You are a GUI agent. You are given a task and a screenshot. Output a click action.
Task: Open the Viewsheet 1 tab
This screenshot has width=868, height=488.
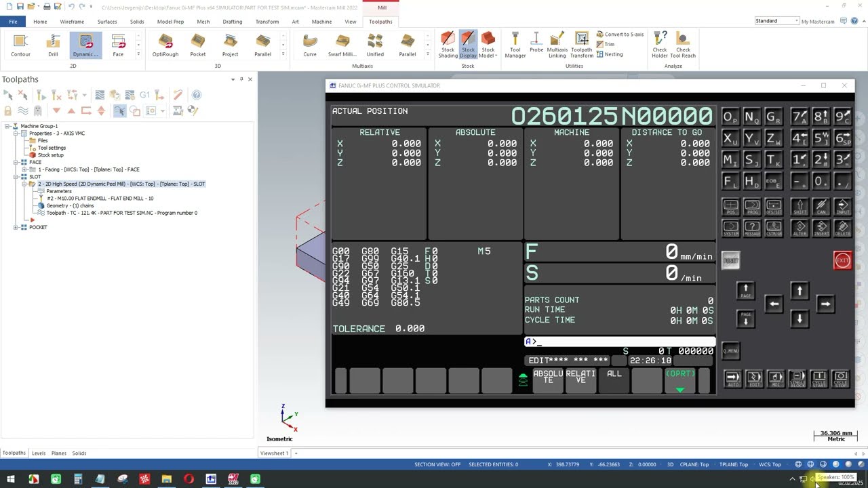pyautogui.click(x=274, y=453)
